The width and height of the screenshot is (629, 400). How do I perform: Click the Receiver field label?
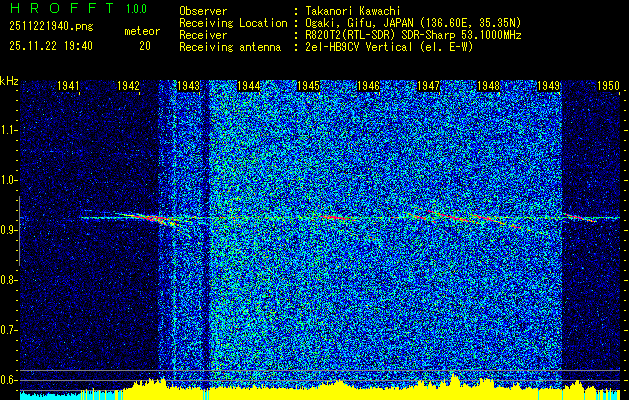203,35
